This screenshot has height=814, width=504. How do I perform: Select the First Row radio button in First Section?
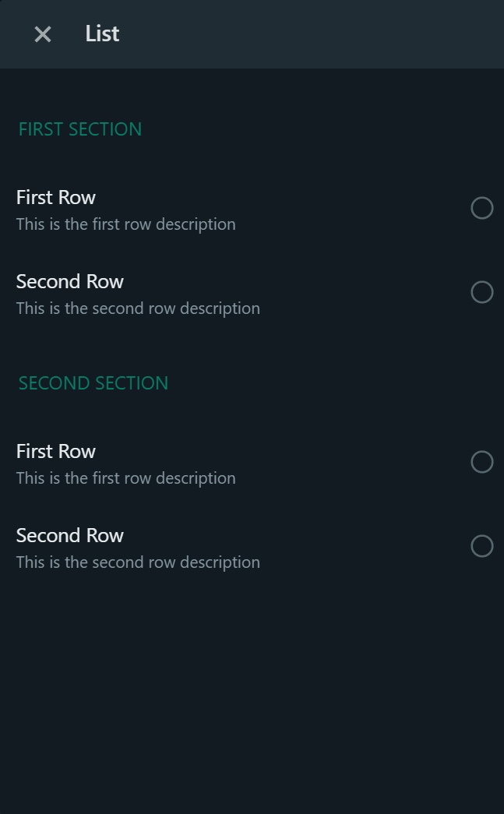click(482, 208)
